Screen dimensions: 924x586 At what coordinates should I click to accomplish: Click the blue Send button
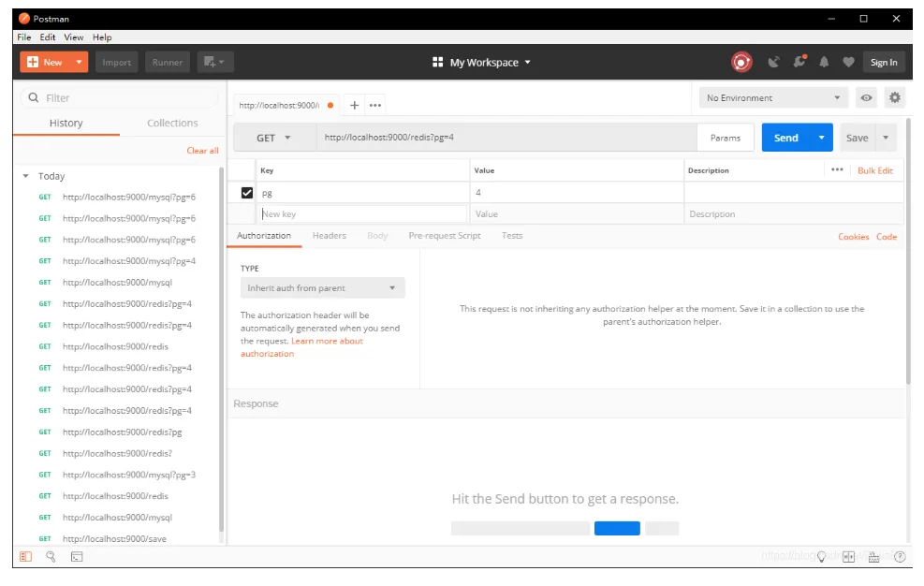[x=786, y=138]
